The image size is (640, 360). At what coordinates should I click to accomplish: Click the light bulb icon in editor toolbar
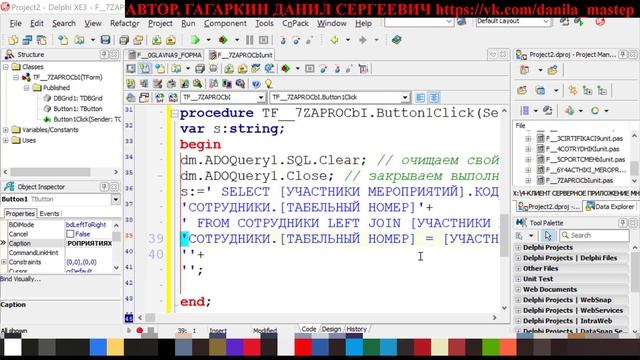pyautogui.click(x=269, y=84)
